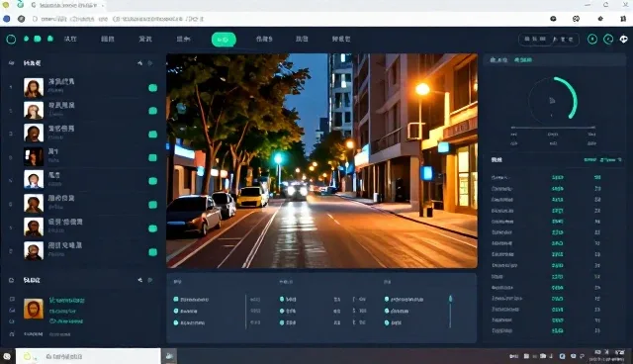The image size is (633, 364).
Task: Click the green circle icon with center dot
Action: click(592, 40)
